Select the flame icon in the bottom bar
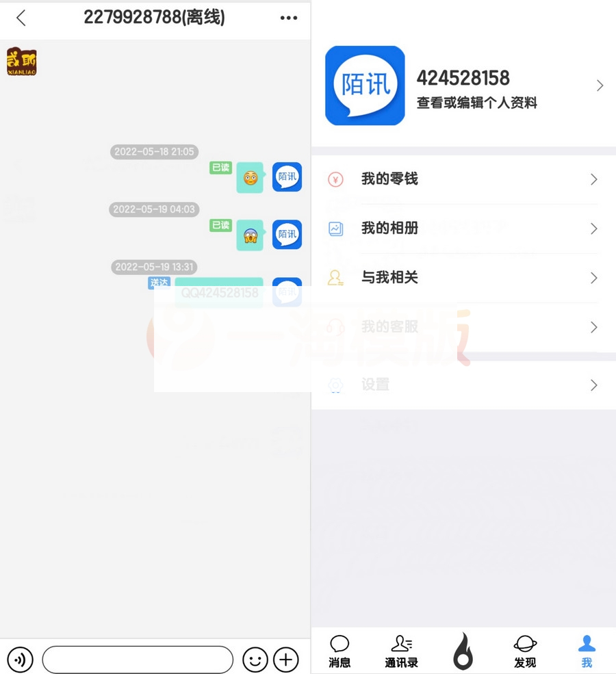Image resolution: width=616 pixels, height=674 pixels. click(464, 649)
